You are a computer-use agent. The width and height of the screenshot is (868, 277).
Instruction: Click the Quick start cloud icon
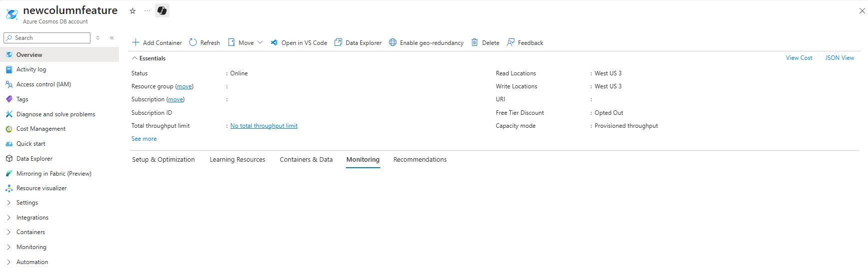9,144
